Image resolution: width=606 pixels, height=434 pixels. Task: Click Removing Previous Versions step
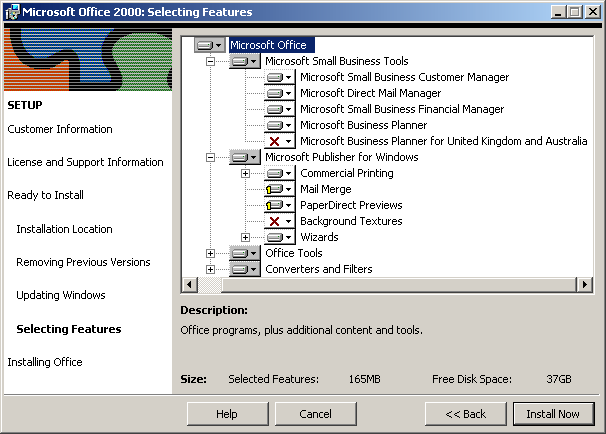pyautogui.click(x=83, y=262)
